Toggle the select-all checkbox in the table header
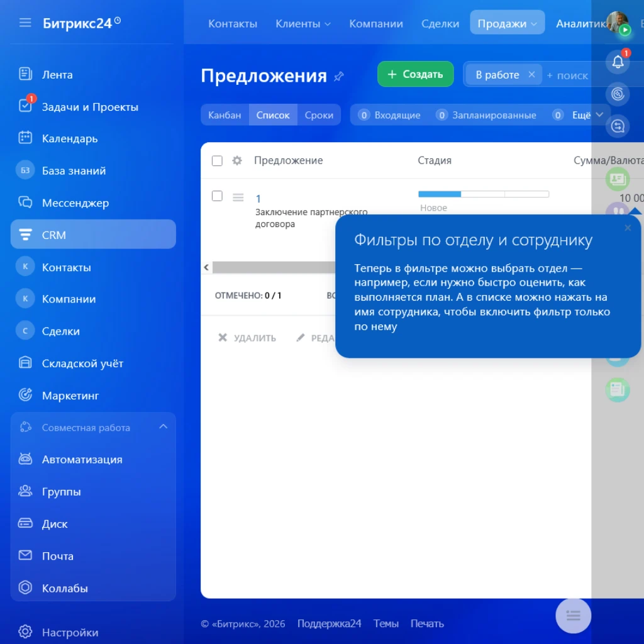This screenshot has height=644, width=644. (217, 160)
